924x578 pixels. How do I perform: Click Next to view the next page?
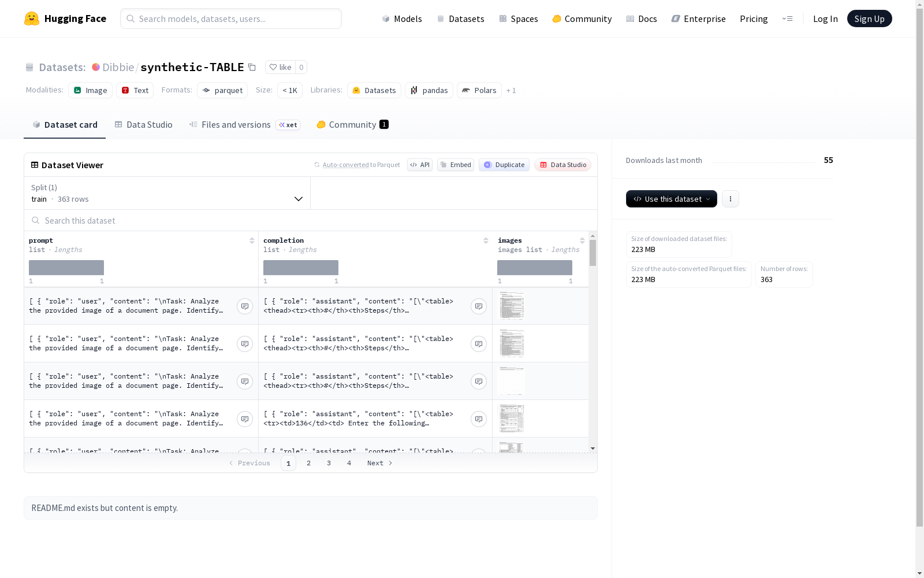[380, 463]
